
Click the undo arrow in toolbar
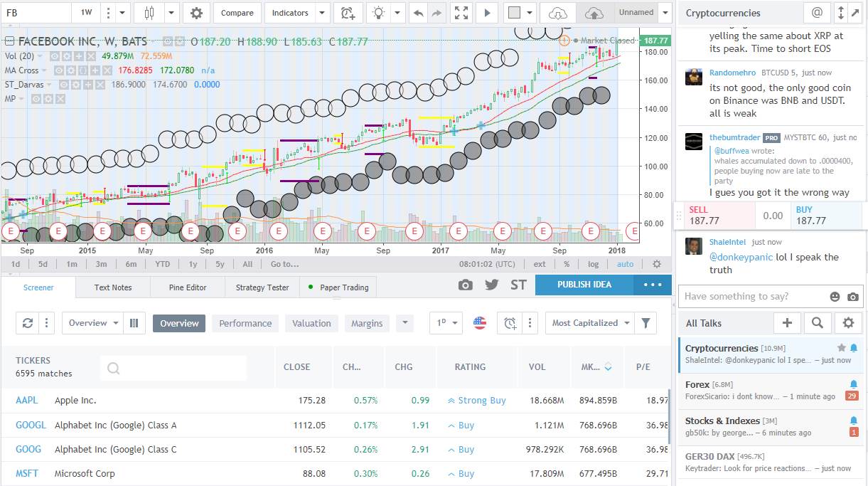click(419, 13)
